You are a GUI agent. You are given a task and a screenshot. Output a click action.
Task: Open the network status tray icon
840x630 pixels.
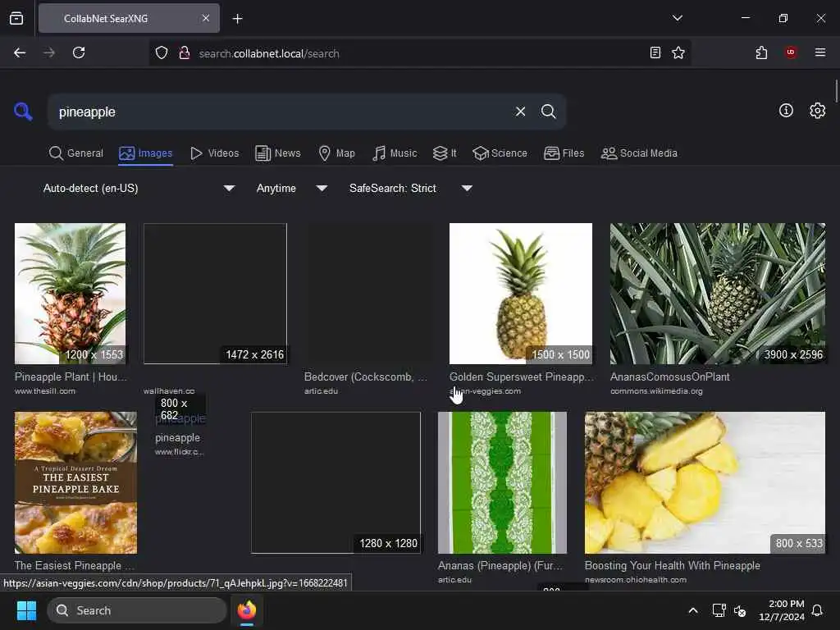[719, 610]
